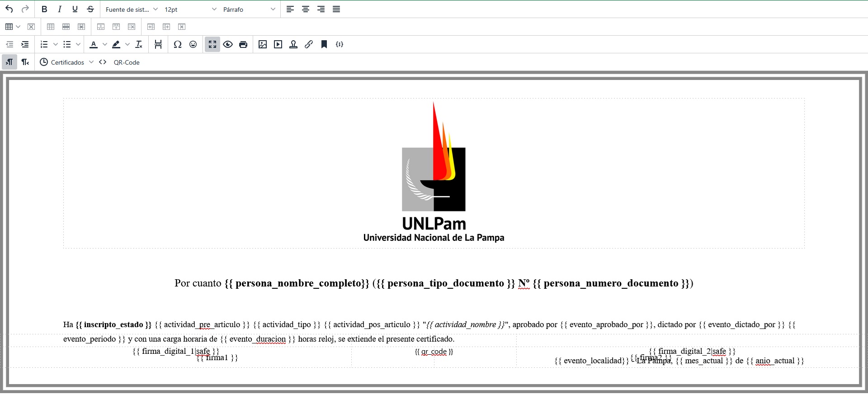
Task: Undo the last edit
Action: click(x=9, y=9)
